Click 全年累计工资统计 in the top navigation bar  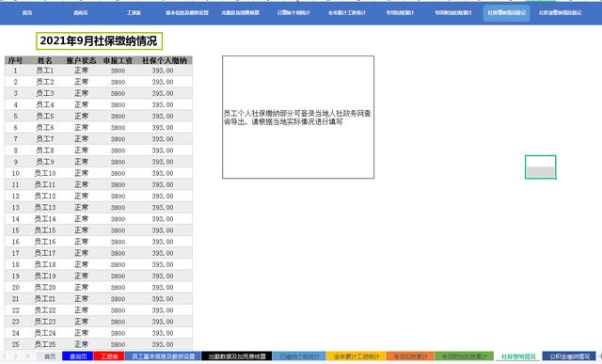click(x=347, y=12)
